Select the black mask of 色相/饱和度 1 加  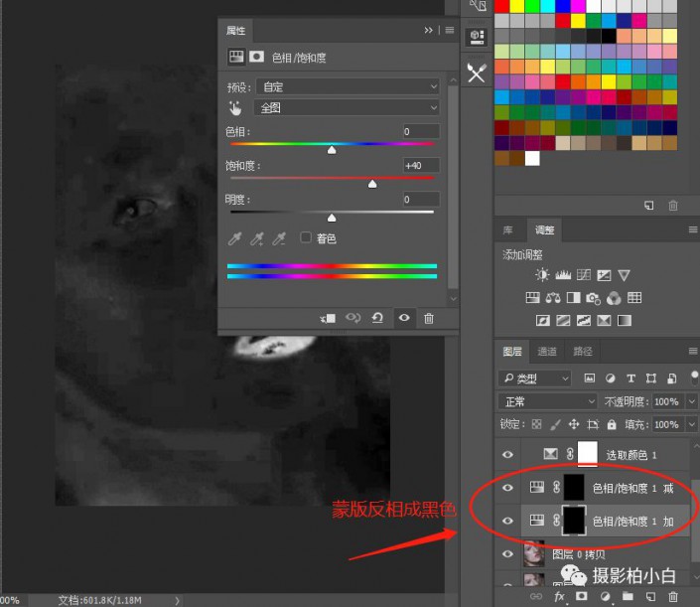575,521
